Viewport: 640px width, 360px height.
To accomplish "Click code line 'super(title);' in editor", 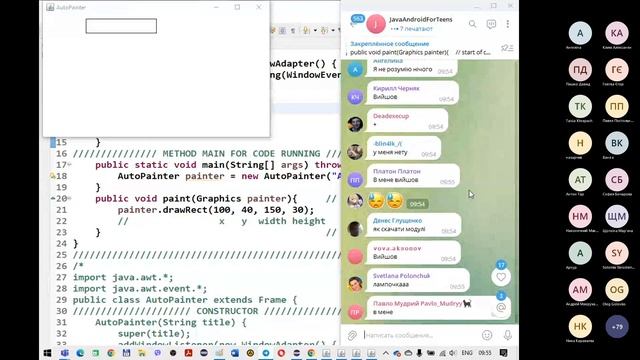I will point(154,333).
